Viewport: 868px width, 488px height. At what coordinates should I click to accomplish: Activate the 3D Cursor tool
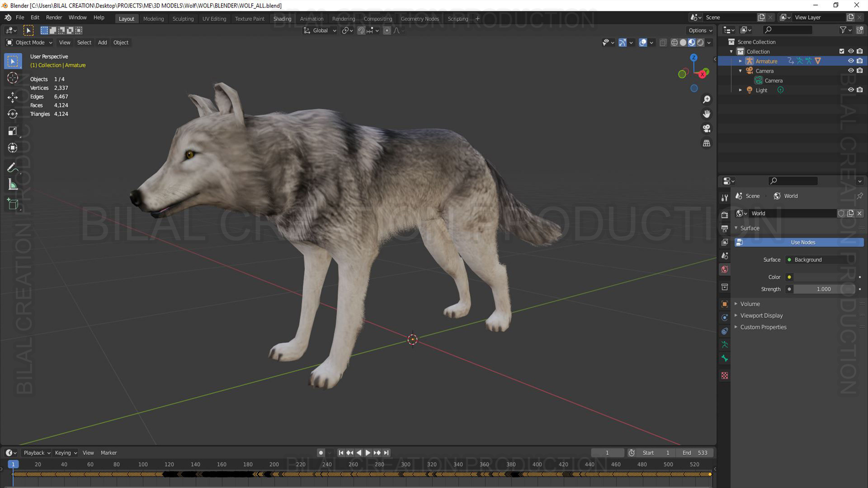pyautogui.click(x=13, y=78)
